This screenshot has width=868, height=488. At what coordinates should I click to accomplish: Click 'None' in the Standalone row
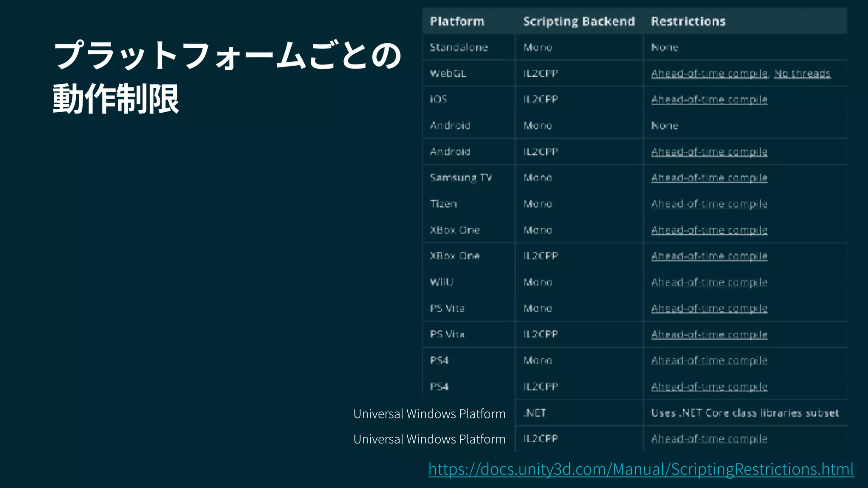pos(665,47)
